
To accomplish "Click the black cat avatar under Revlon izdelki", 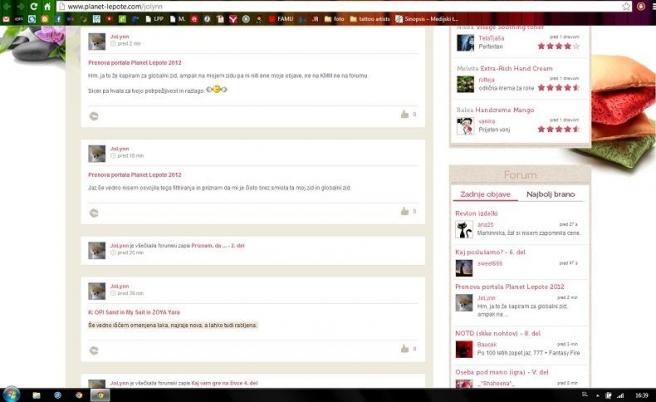I will pos(464,230).
